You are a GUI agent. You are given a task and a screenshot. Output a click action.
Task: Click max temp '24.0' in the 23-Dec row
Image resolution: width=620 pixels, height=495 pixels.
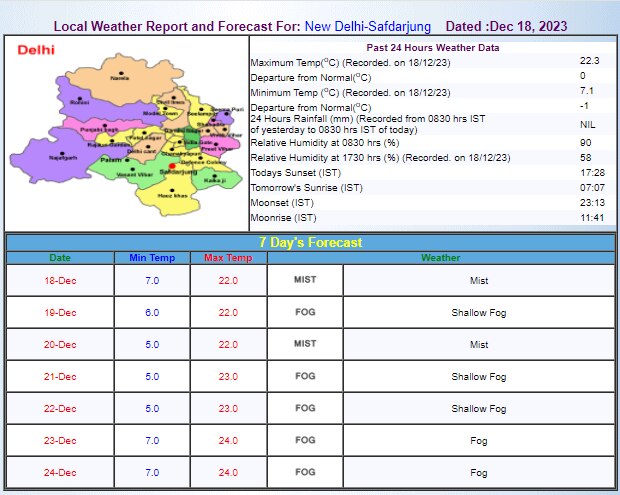pyautogui.click(x=228, y=441)
